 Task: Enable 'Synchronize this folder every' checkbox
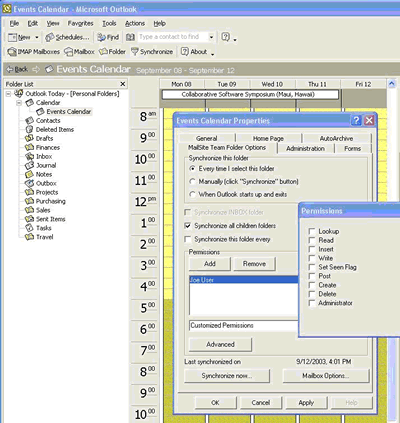point(188,239)
